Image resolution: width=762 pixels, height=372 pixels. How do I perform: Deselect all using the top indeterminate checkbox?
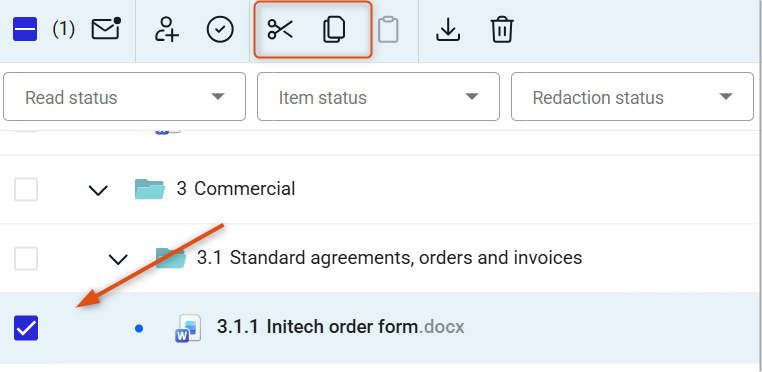pos(25,29)
